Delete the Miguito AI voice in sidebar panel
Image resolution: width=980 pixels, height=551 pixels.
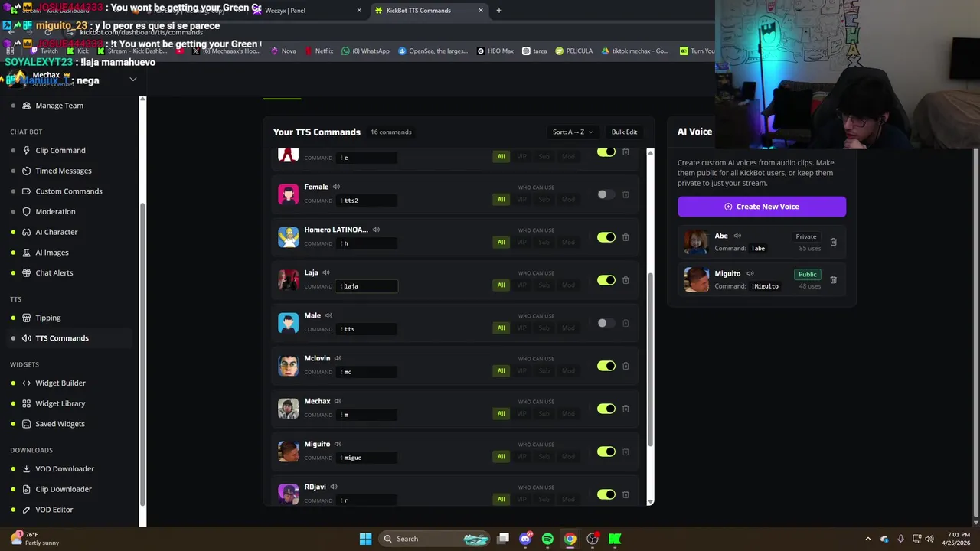[x=833, y=279]
